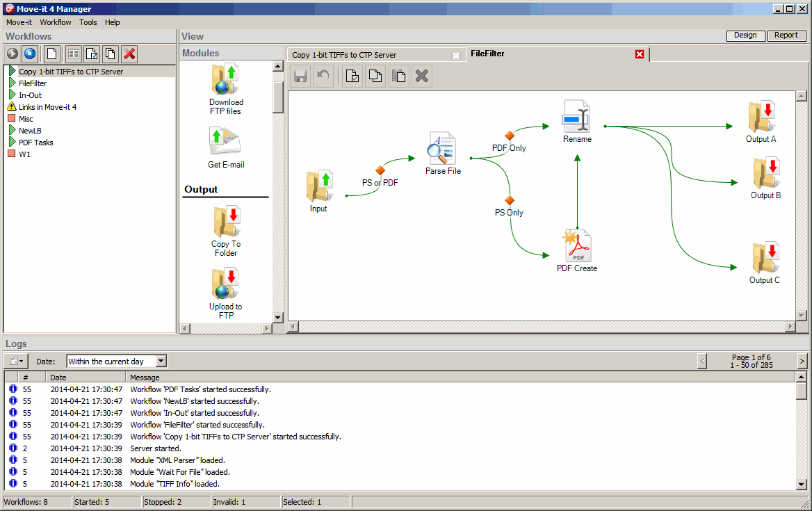This screenshot has height=511, width=812.
Task: Select the PDF Tasks workflow
Action: (x=35, y=143)
